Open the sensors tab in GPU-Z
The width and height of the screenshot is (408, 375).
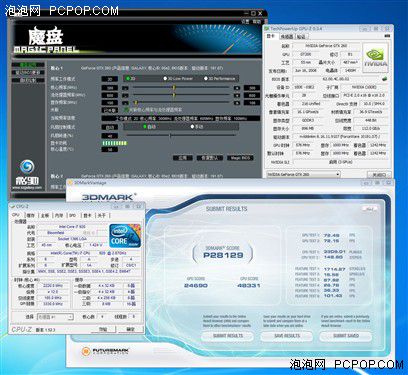point(287,36)
